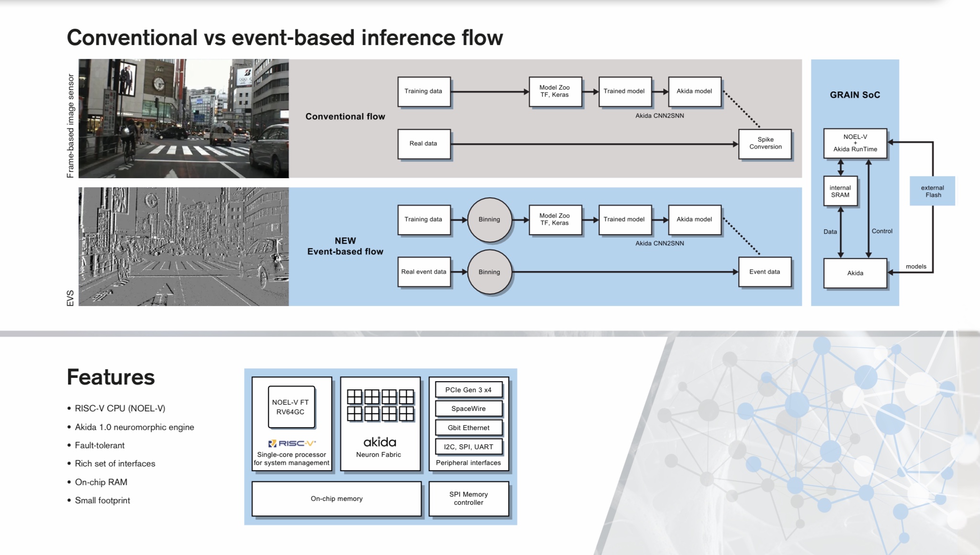Click the 'Peripheral interfaces' caption
The height and width of the screenshot is (555, 980).
click(x=468, y=463)
